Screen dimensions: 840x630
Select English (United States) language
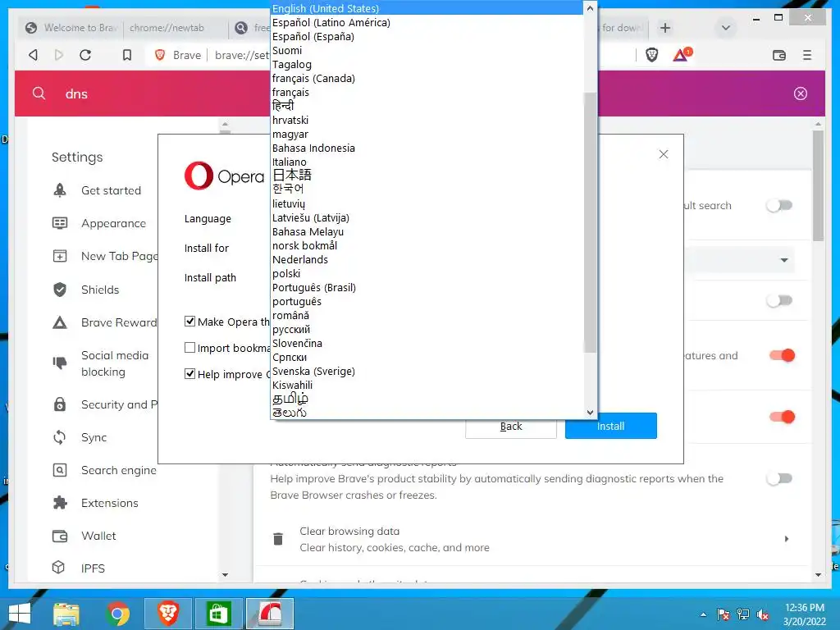[x=427, y=8]
